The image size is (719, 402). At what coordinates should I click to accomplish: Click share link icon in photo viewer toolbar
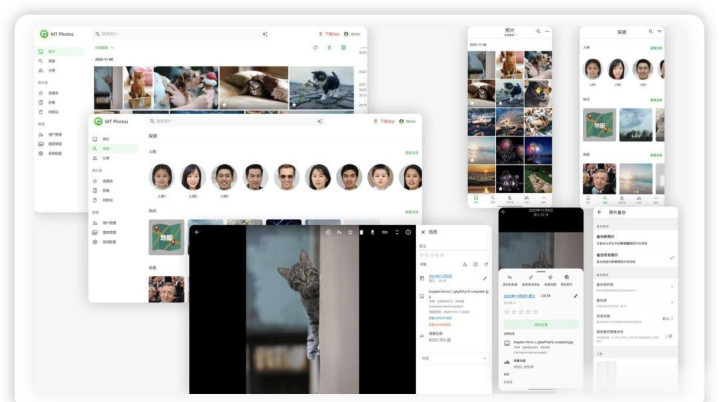(x=385, y=232)
